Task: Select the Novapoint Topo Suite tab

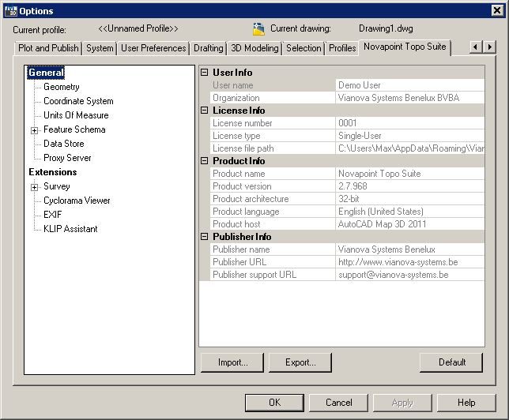Action: pos(405,47)
